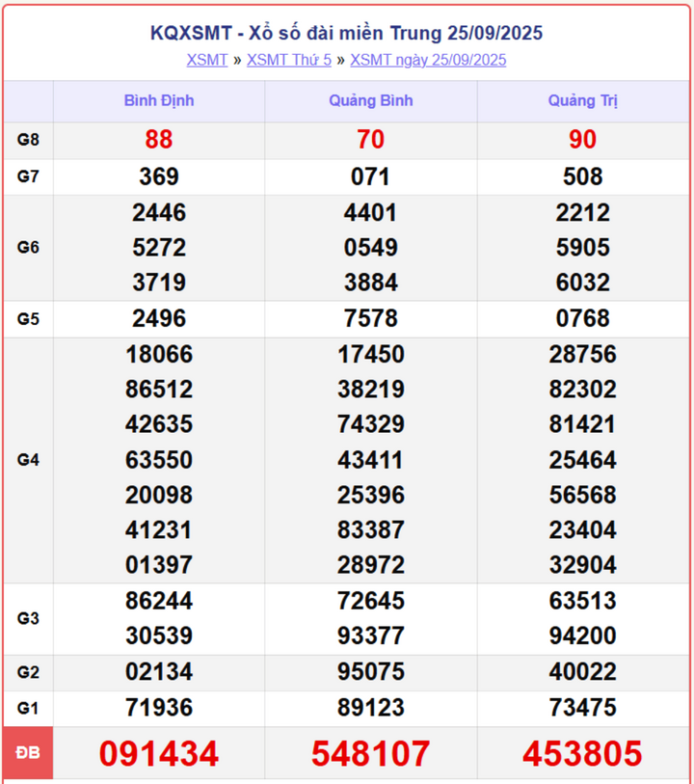Screen dimensions: 694x784
Task: Open the XSMT breadcrumb link
Action: (x=207, y=60)
